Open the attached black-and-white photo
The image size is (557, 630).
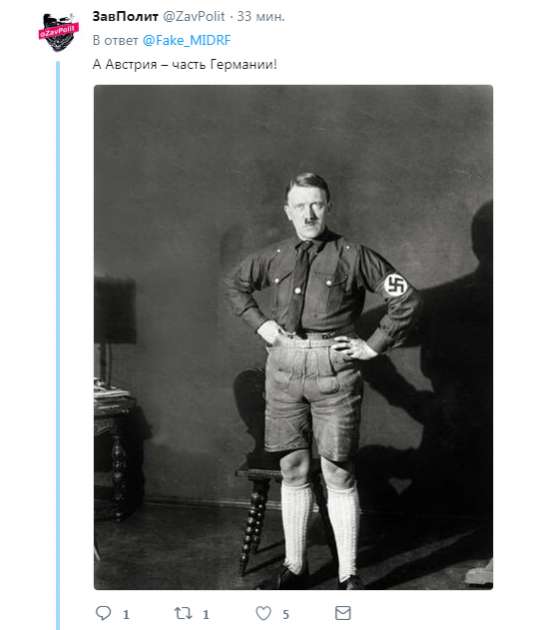point(293,337)
